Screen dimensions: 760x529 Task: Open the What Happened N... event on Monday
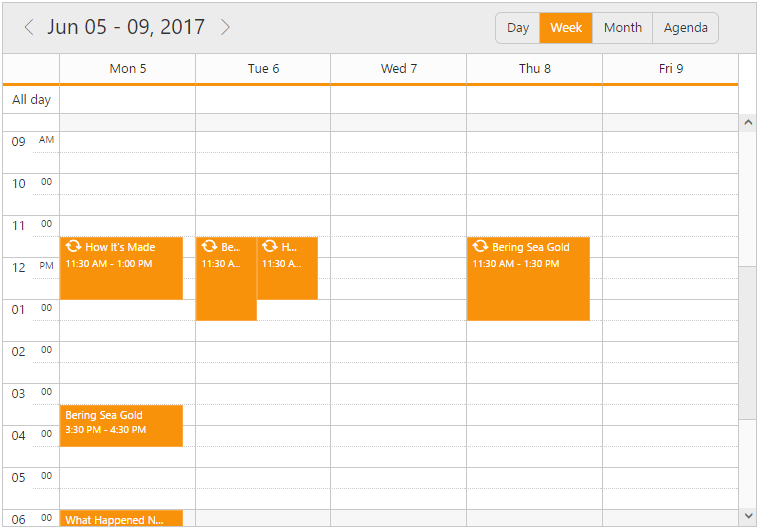click(121, 518)
